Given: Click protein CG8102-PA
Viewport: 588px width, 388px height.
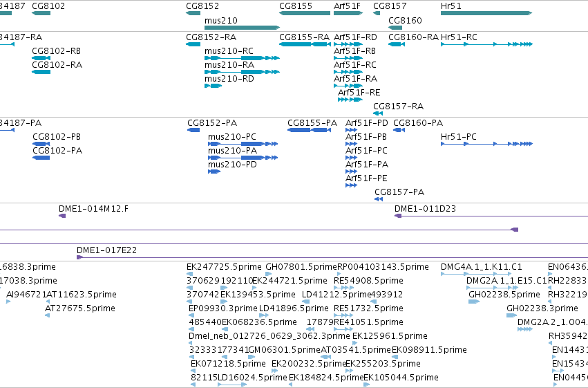Looking at the screenshot, I should point(41,158).
